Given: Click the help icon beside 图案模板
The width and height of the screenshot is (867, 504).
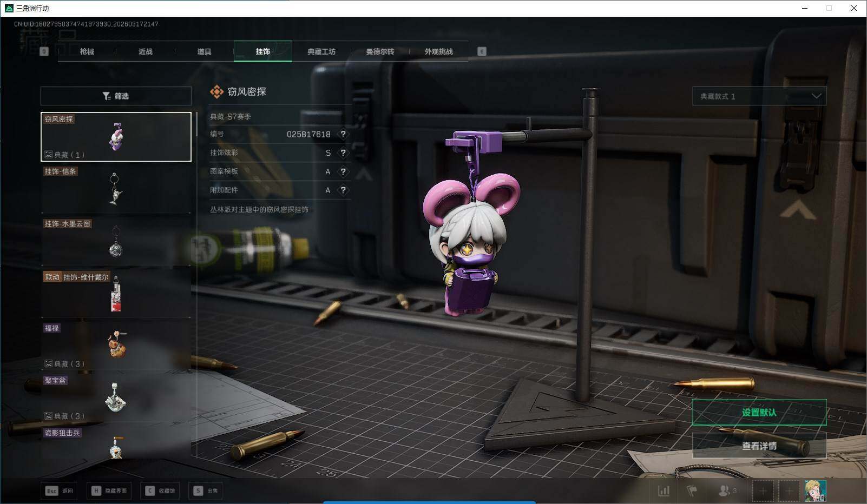Looking at the screenshot, I should pos(343,172).
